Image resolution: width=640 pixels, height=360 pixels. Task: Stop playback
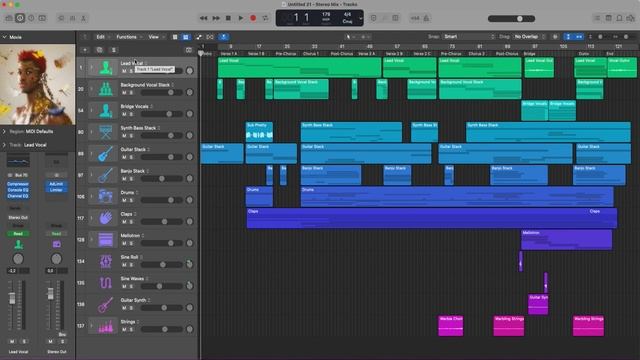[228, 18]
